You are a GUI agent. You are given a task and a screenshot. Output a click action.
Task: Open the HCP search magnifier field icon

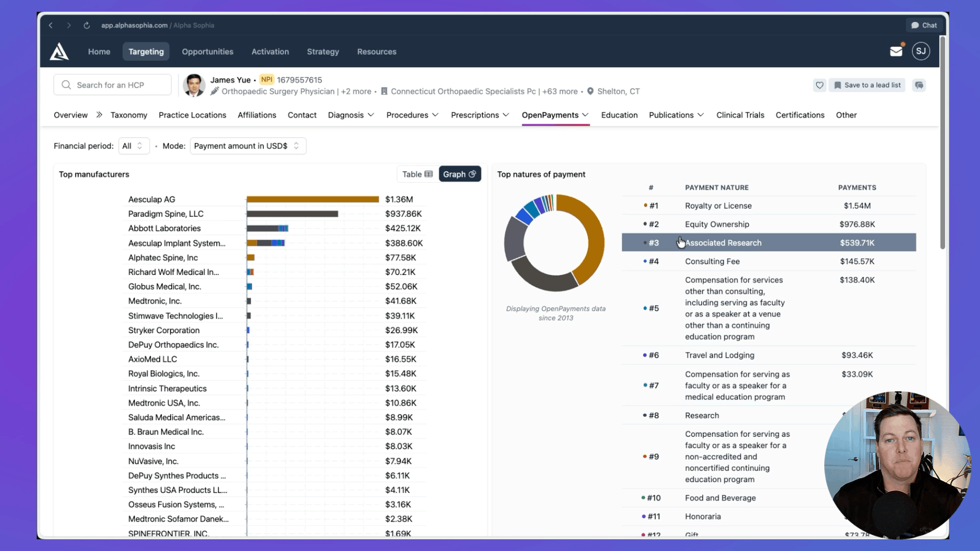coord(66,84)
